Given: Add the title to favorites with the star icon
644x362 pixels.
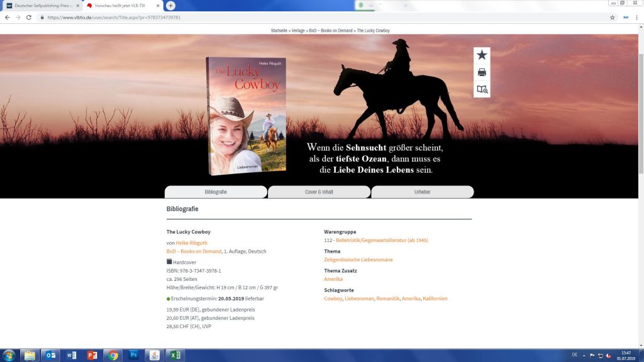Looking at the screenshot, I should coord(482,55).
